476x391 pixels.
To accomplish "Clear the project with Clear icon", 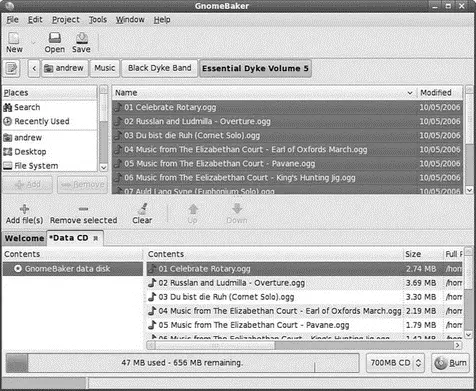I will (142, 214).
